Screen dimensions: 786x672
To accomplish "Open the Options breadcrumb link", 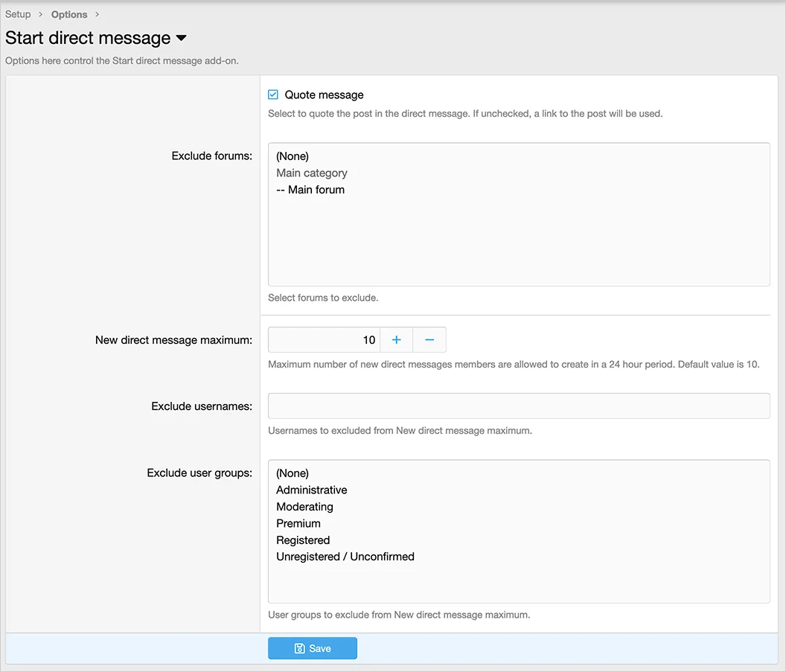I will (x=69, y=14).
